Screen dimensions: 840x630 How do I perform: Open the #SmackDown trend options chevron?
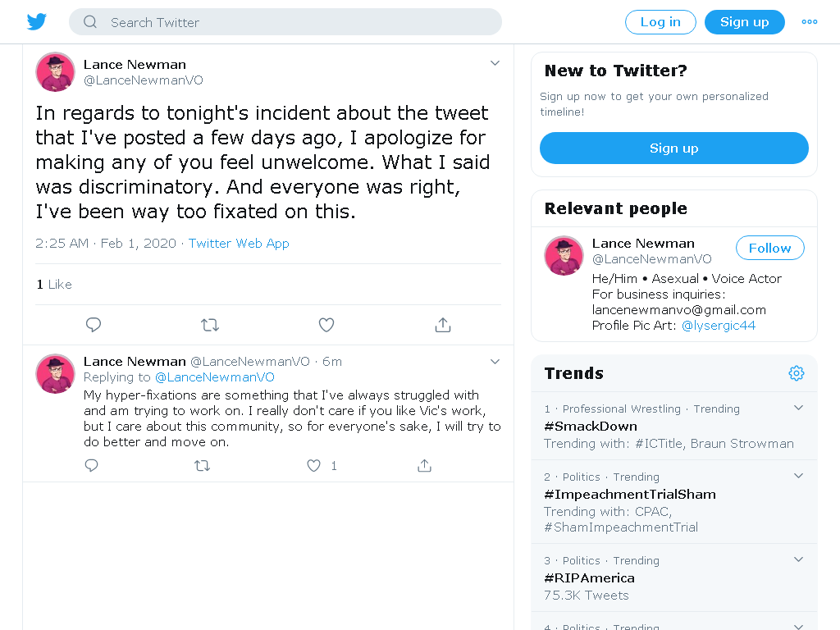point(798,408)
